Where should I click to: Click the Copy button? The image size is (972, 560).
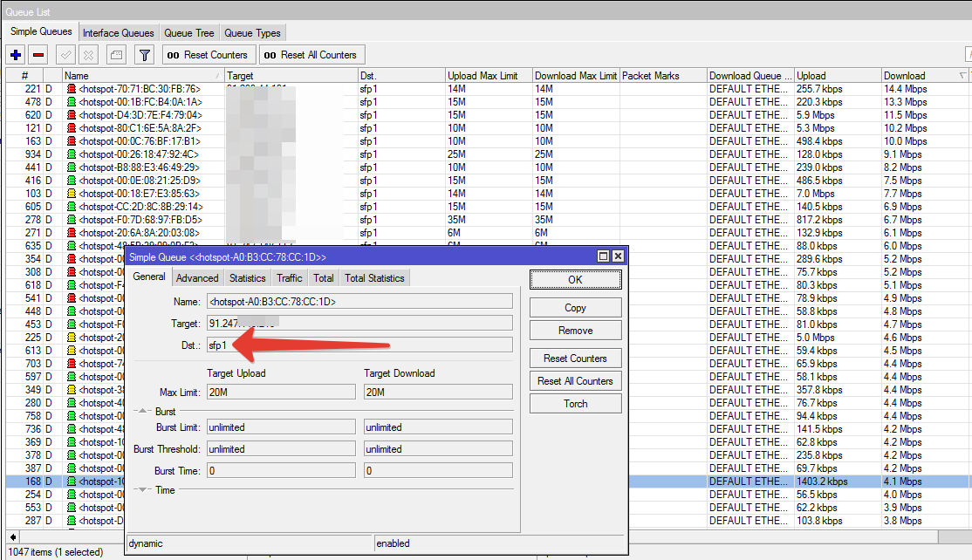point(575,308)
